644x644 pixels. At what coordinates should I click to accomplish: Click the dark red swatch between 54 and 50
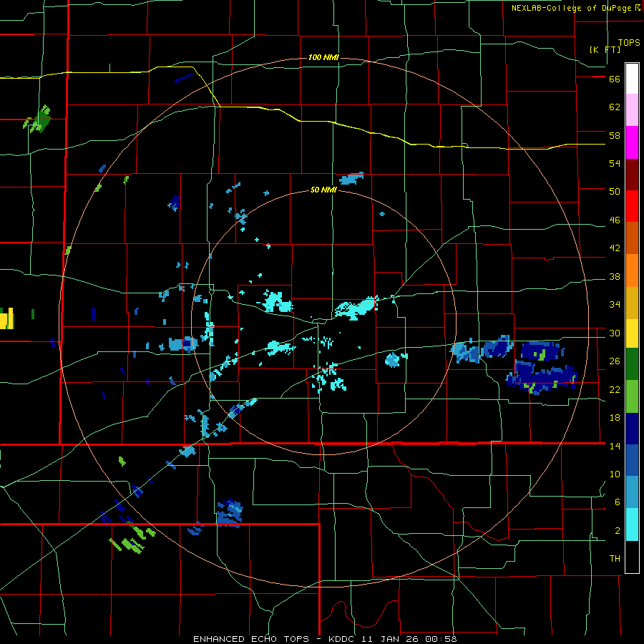point(632,174)
